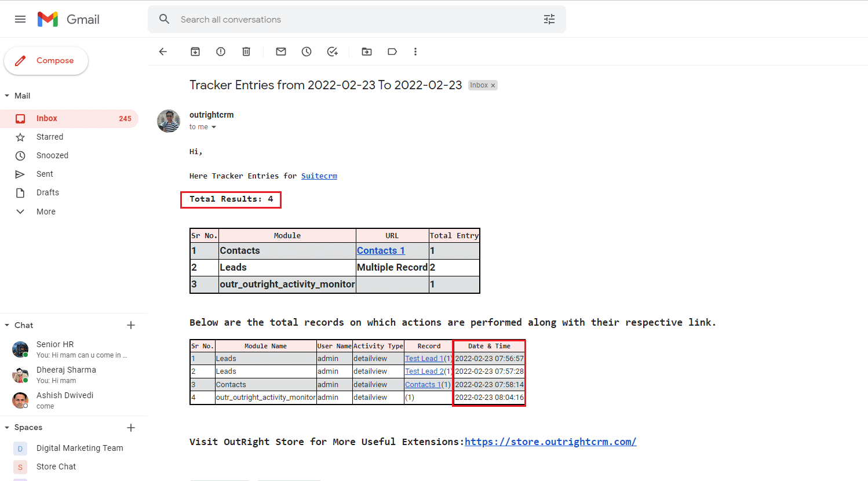868x481 pixels.
Task: Open the main menu hamburger icon
Action: [20, 19]
